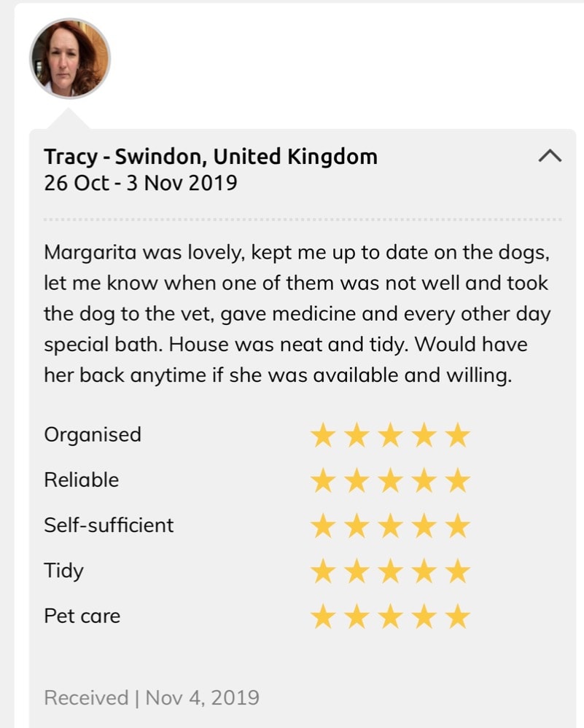Screen dimensions: 584x728
Task: Click the fifth star in the Organised rating
Action: [458, 436]
